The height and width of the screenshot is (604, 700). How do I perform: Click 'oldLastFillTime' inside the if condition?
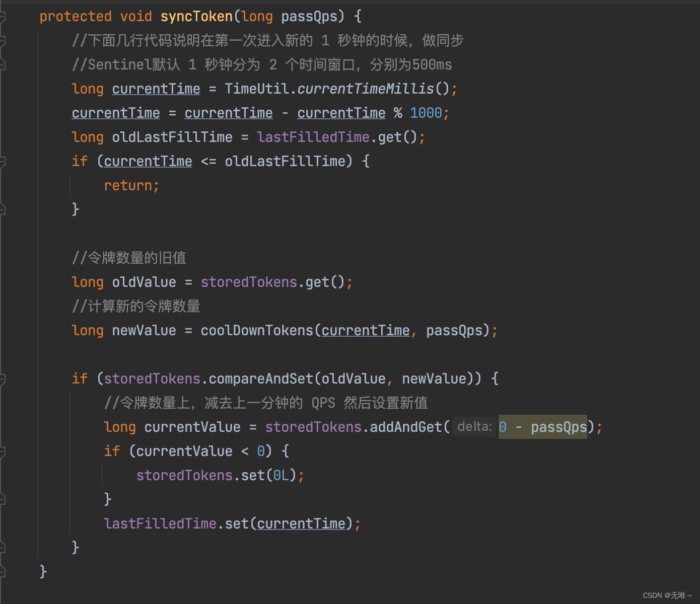pos(285,162)
